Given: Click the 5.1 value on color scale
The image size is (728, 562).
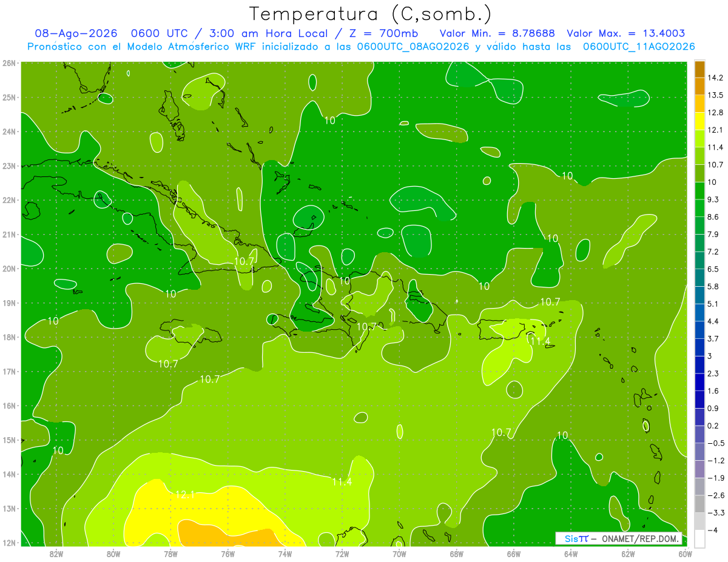Looking at the screenshot, I should 713,304.
